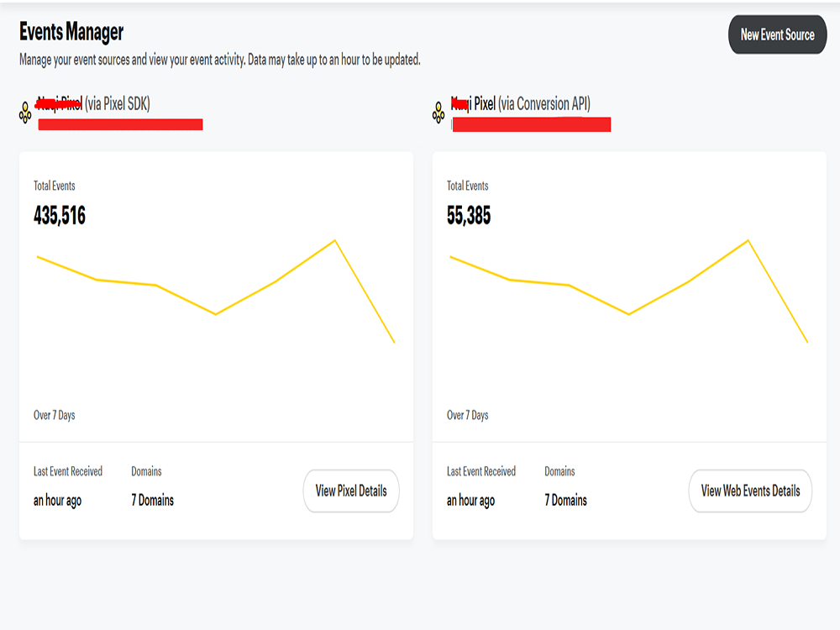Screen dimensions: 840x630
Task: Click the data update notice text under the heading
Action: click(220, 60)
